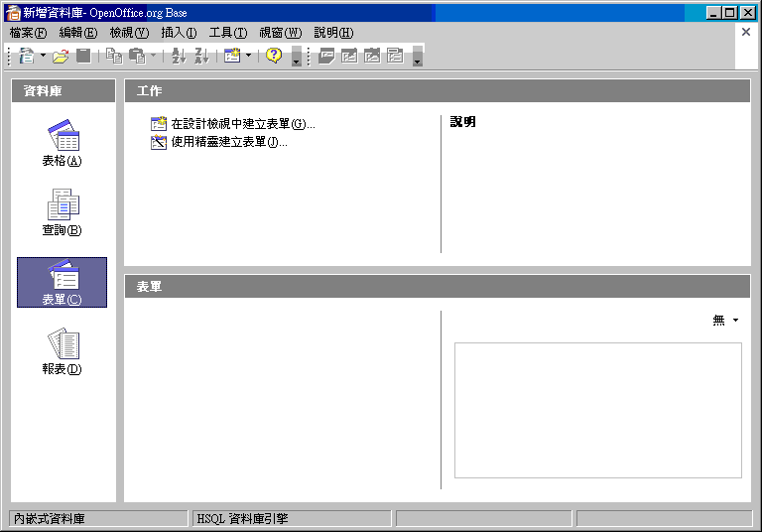The width and height of the screenshot is (762, 532).
Task: Open the 檢視(V) View menu
Action: point(129,33)
